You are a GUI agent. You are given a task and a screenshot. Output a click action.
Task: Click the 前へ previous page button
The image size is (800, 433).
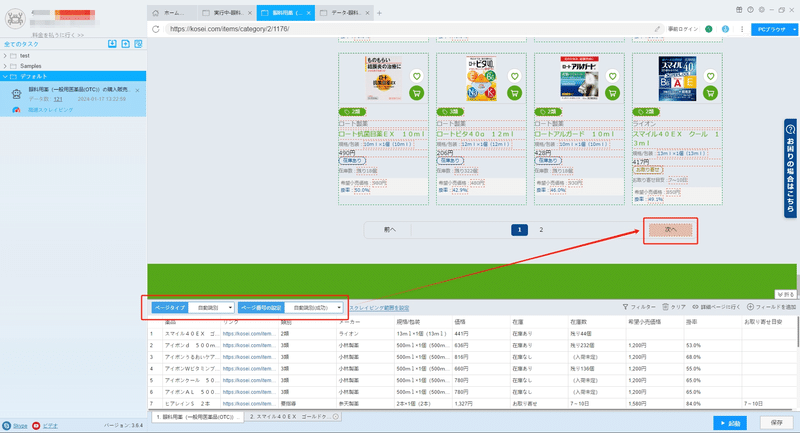pyautogui.click(x=389, y=230)
